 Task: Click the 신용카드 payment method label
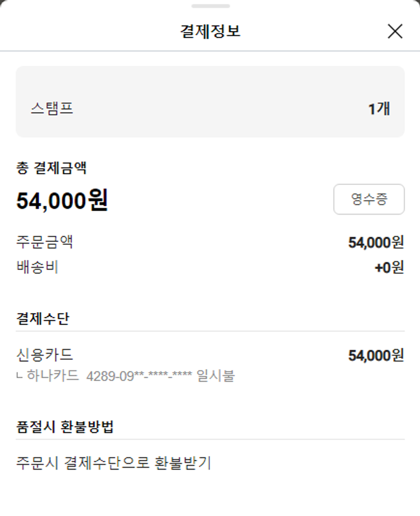coord(45,355)
